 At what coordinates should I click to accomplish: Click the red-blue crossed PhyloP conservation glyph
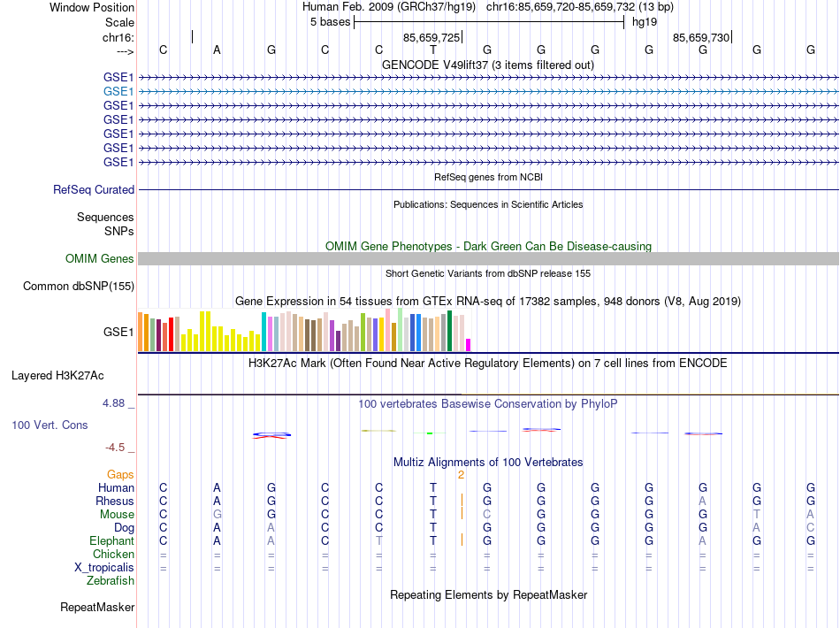pos(271,434)
